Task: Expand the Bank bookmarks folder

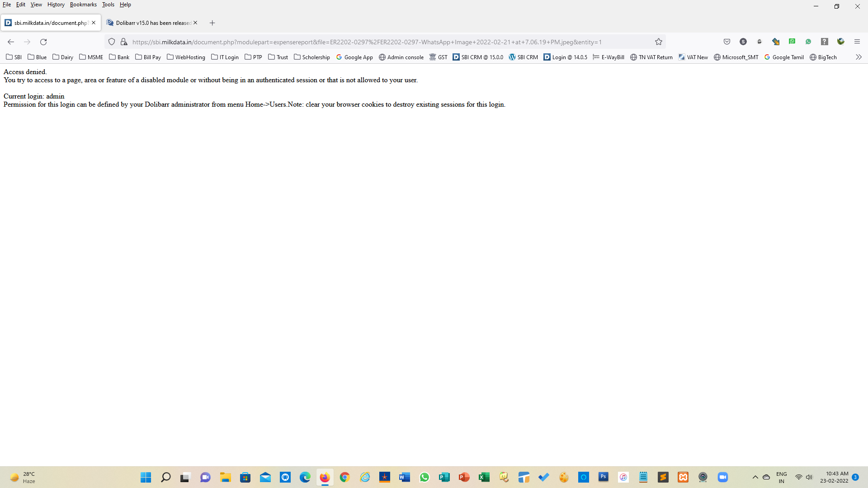Action: 119,57
